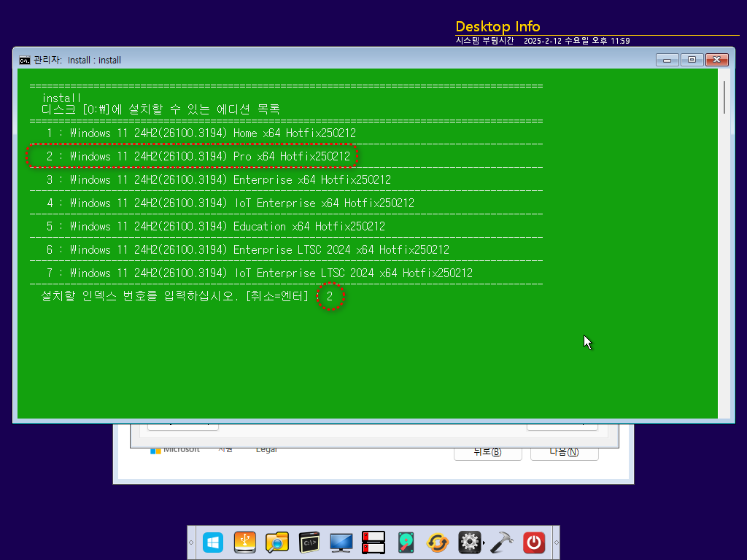Open the gear settings dock icon
The width and height of the screenshot is (747, 560).
pyautogui.click(x=469, y=542)
